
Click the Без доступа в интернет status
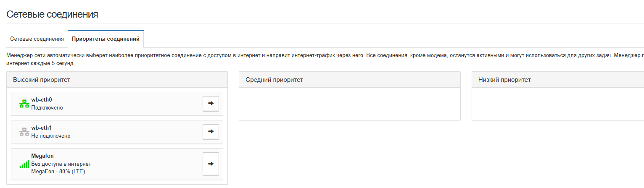tap(61, 164)
